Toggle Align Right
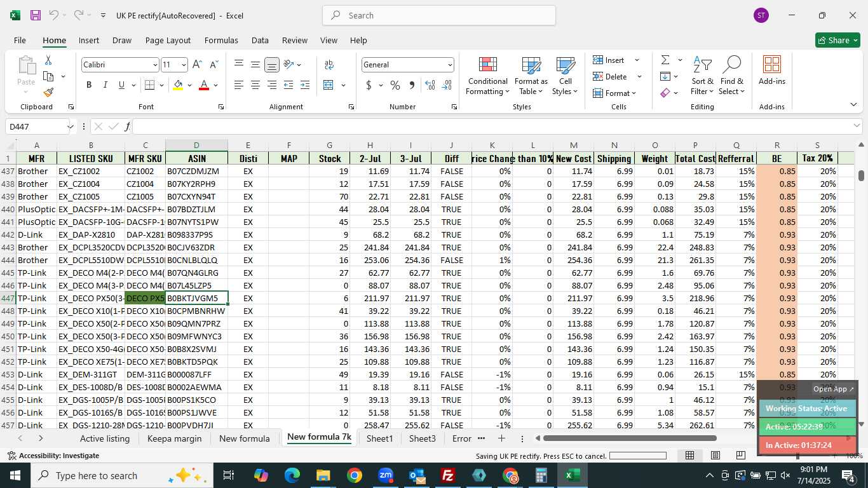The width and height of the screenshot is (868, 488). point(272,85)
